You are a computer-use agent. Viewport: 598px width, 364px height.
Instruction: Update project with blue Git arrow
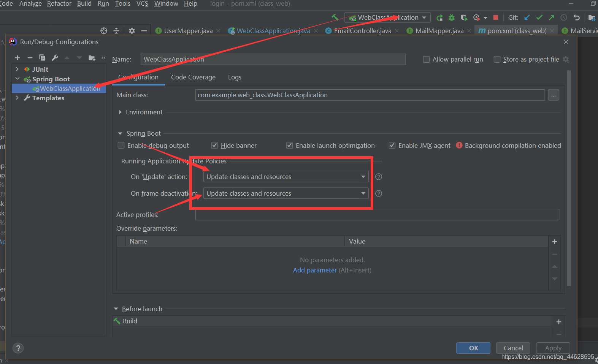(x=527, y=17)
